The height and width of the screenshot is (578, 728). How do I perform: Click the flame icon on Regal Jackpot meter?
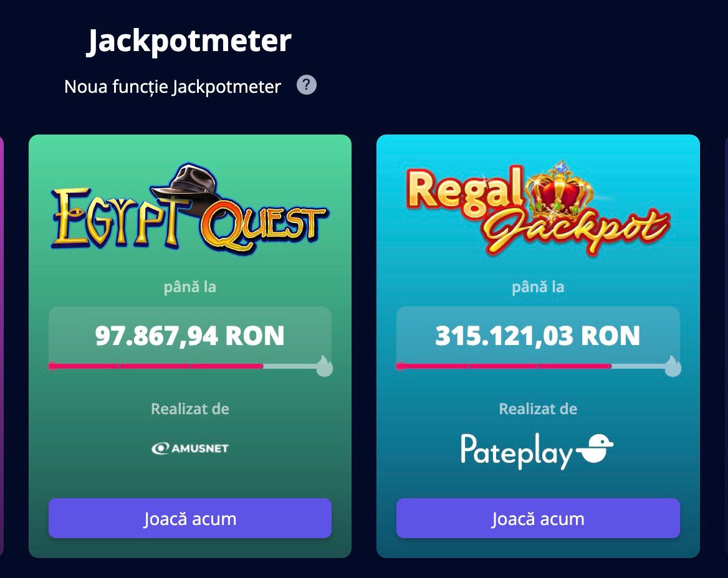coord(673,366)
